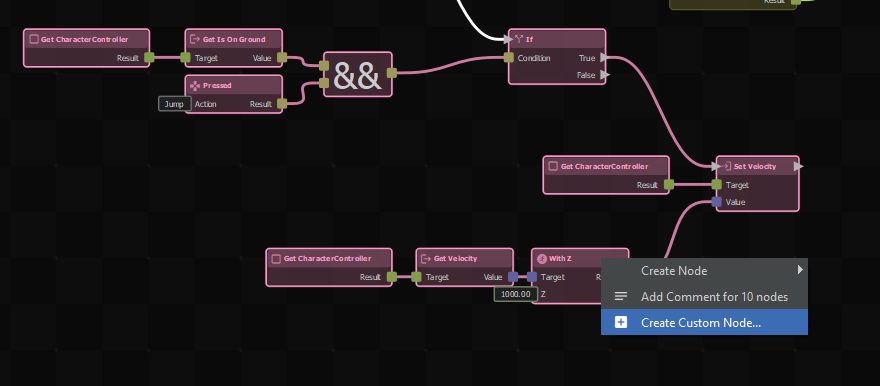
Task: Click the True output arrow of the If node
Action: click(x=604, y=57)
